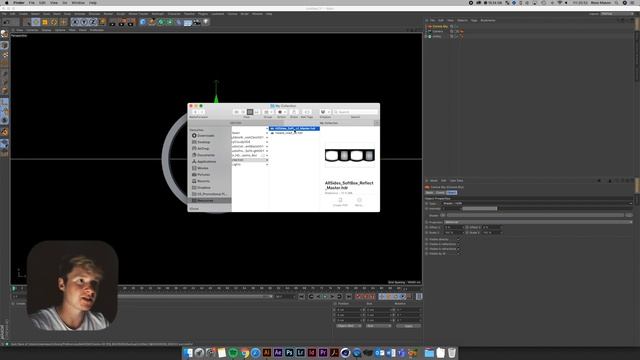The width and height of the screenshot is (640, 360).
Task: Open Illustrator from the Dock
Action: click(x=267, y=353)
